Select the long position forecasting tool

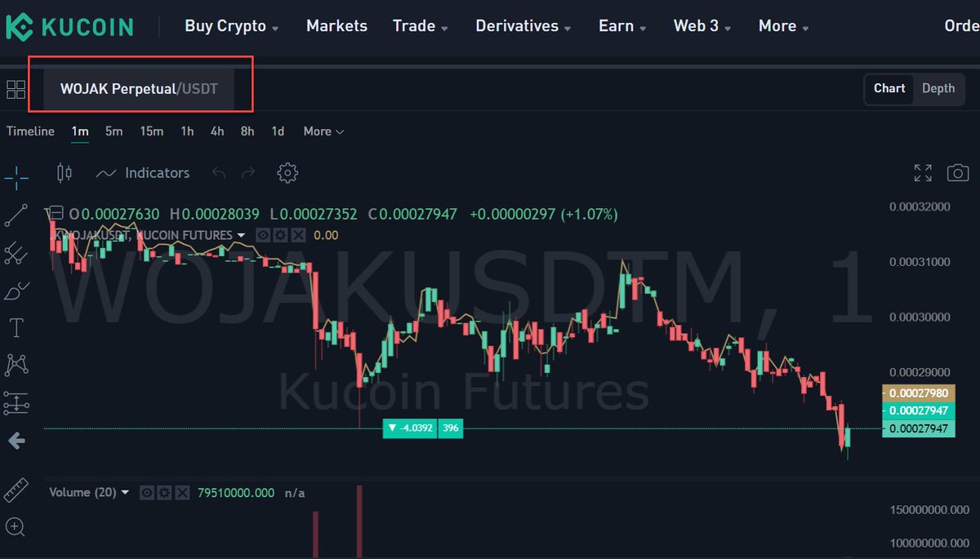coord(16,402)
